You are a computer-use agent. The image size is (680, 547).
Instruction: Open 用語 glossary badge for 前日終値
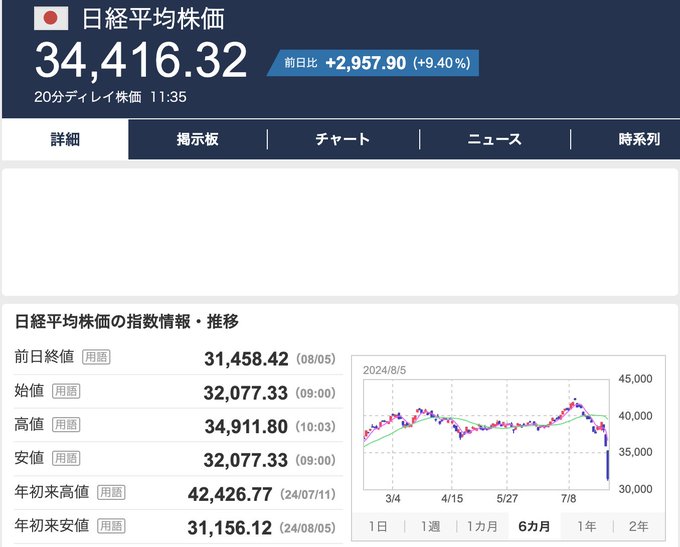[x=96, y=357]
